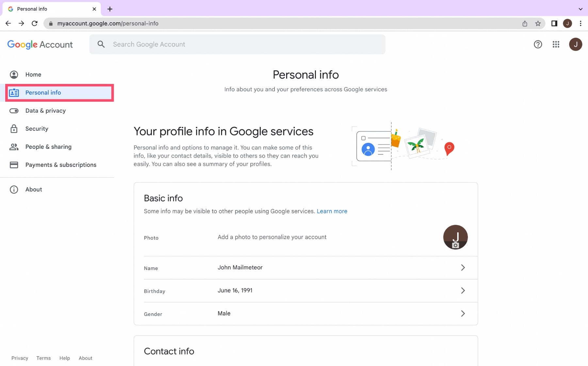Click the People & sharing icon
The height and width of the screenshot is (366, 588).
(14, 147)
